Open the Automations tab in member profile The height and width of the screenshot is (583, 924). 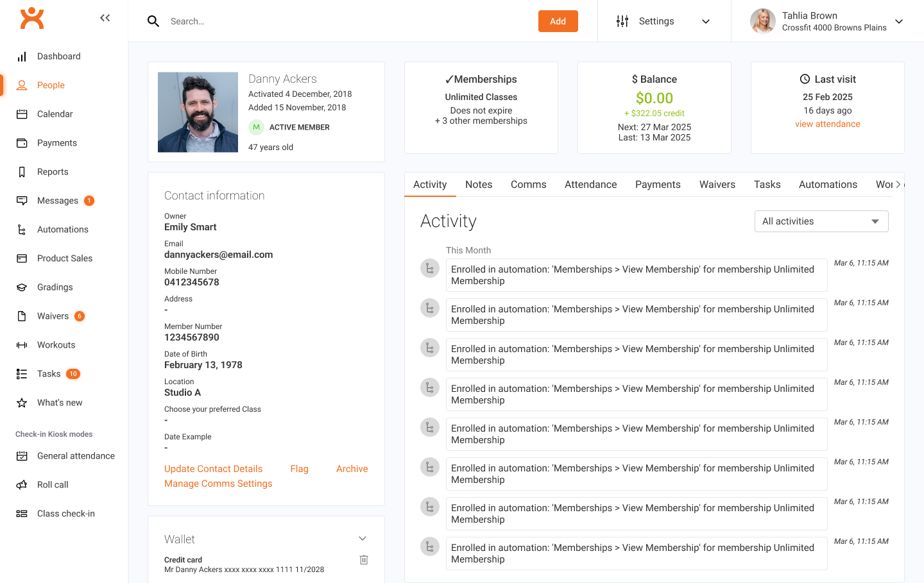point(828,185)
